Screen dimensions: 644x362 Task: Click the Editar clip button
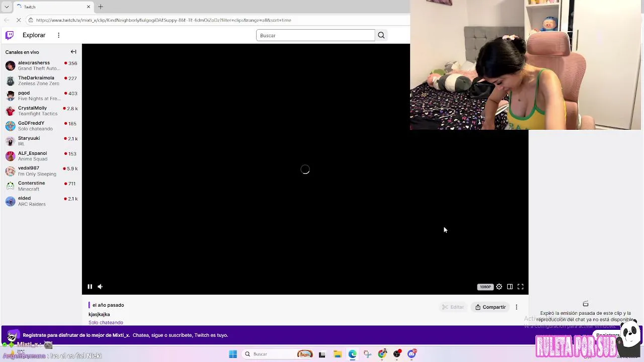[453, 307]
